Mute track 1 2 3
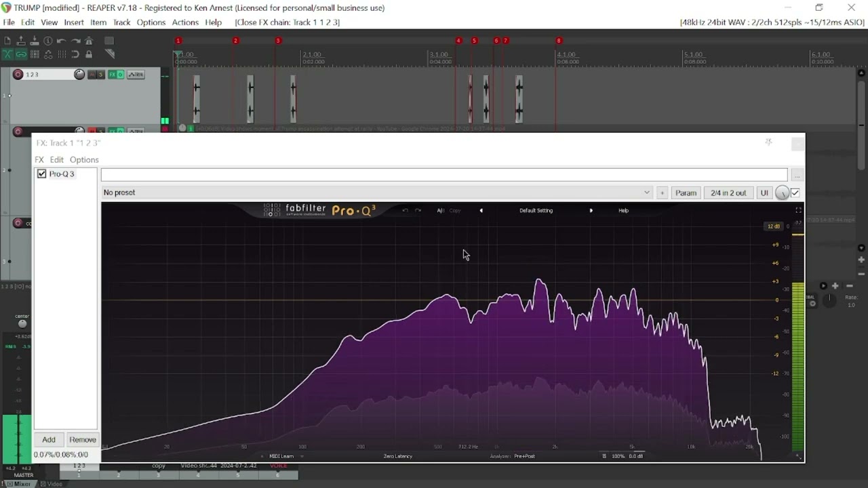Image resolution: width=868 pixels, height=488 pixels. pyautogui.click(x=92, y=75)
